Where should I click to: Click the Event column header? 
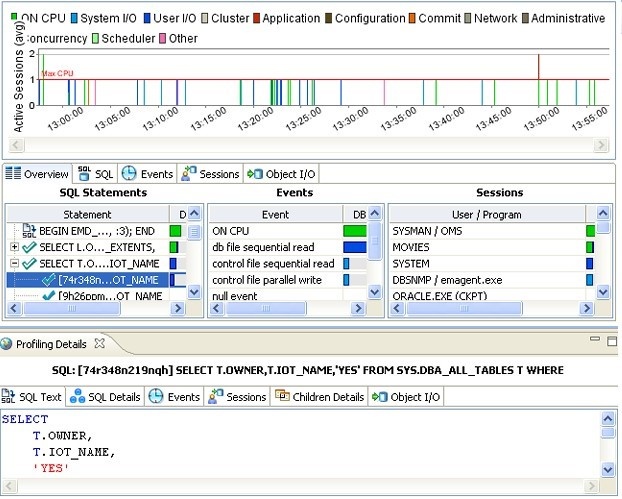(x=273, y=214)
